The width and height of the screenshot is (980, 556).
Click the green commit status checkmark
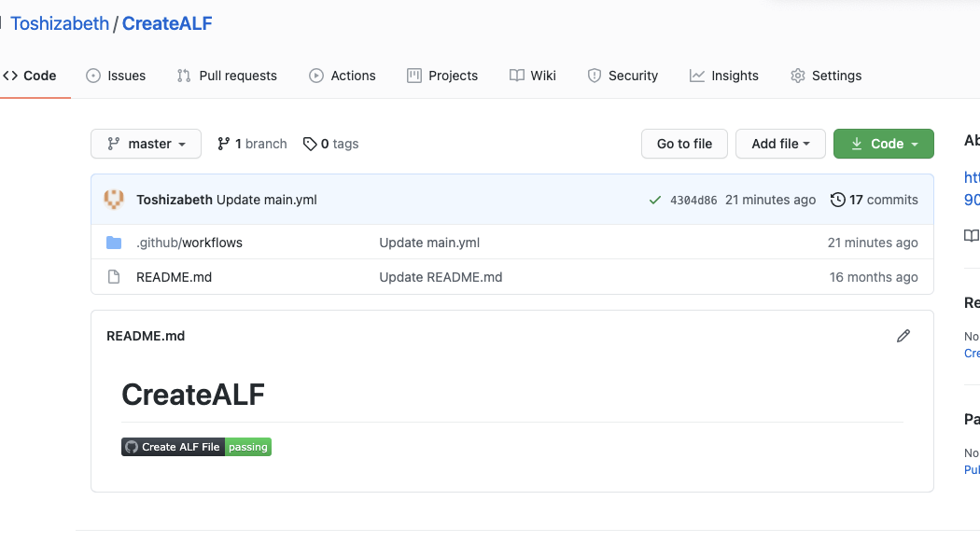(x=655, y=200)
